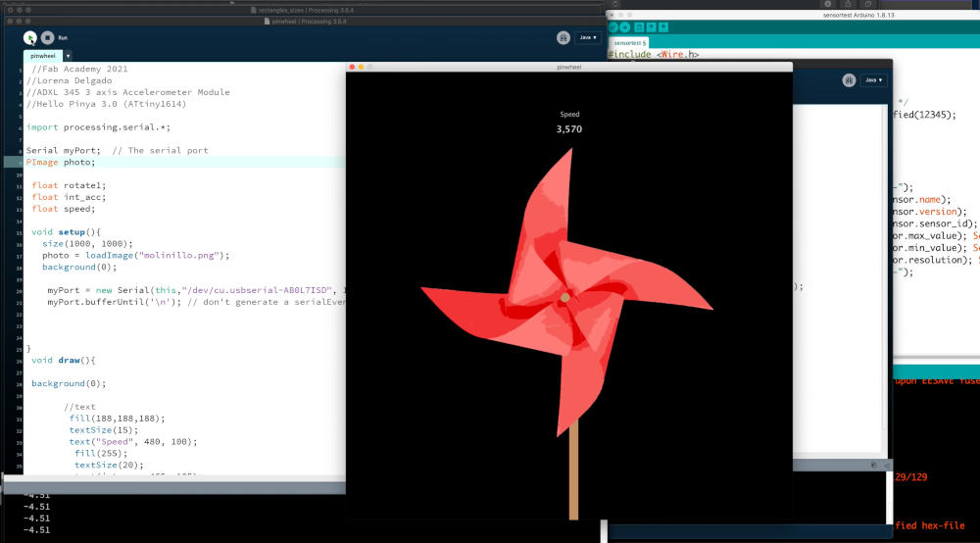Click 'fied(12345);' text in Arduino editor
980x543 pixels.
[x=924, y=115]
